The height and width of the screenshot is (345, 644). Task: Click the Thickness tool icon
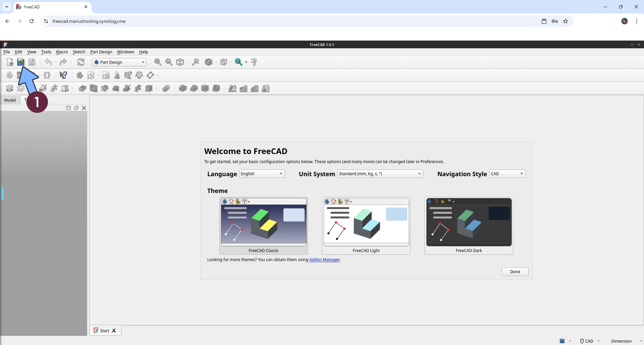point(216,88)
